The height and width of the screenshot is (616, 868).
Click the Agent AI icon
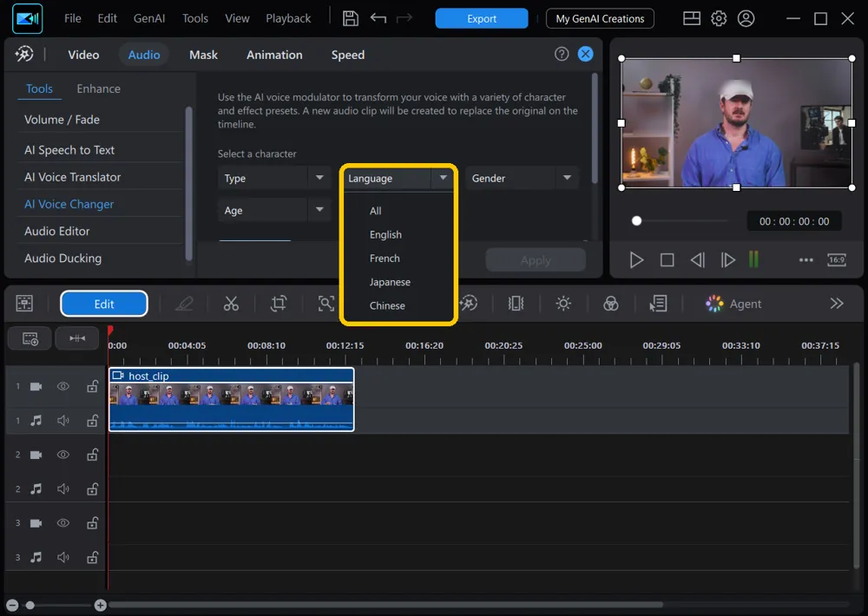(714, 304)
